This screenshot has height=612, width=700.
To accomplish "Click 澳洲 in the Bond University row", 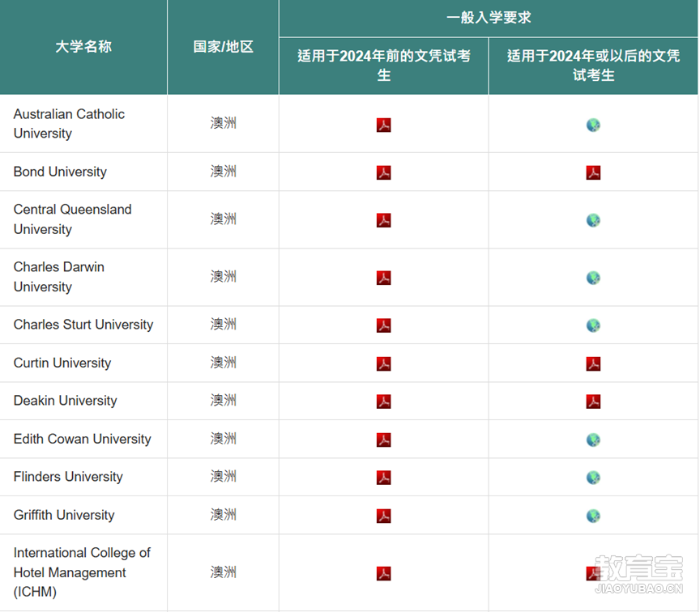I will (224, 172).
